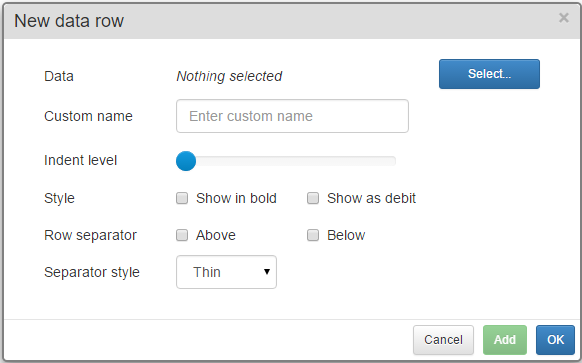582x363 pixels.
Task: Confirm with the OK button
Action: [555, 340]
